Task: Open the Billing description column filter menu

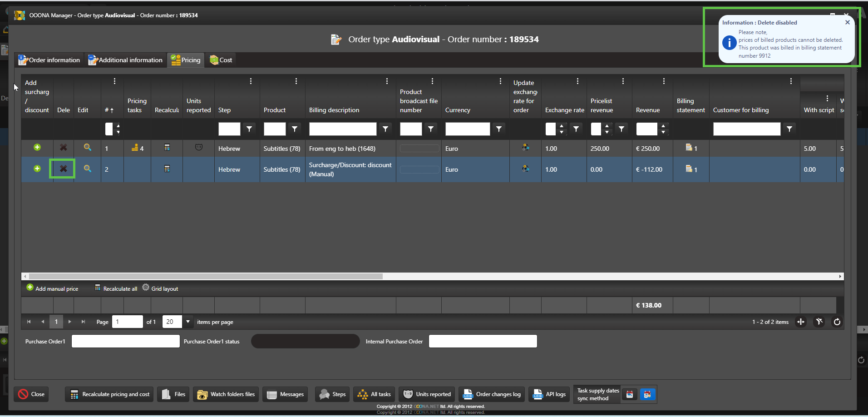Action: (x=385, y=129)
